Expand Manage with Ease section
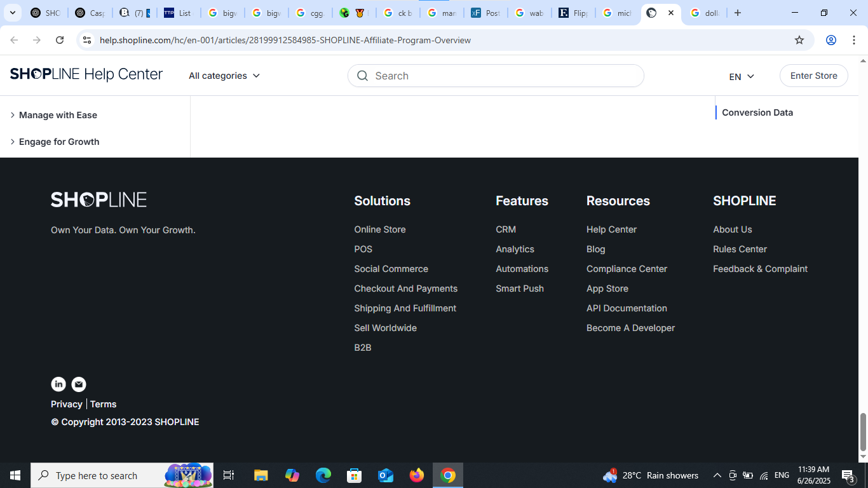This screenshot has height=488, width=868. pos(53,115)
